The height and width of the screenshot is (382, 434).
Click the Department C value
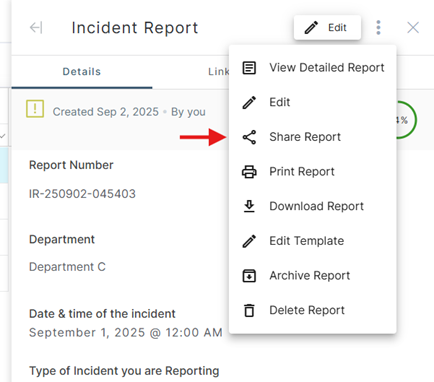click(x=67, y=267)
